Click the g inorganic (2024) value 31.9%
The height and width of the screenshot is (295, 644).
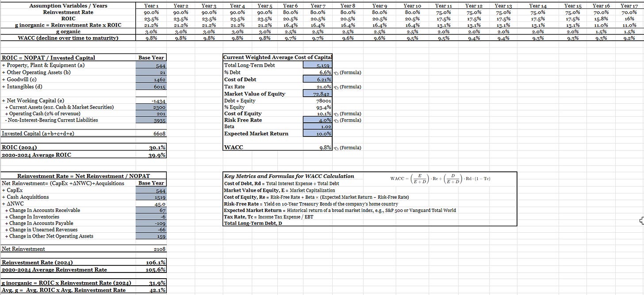(151, 283)
